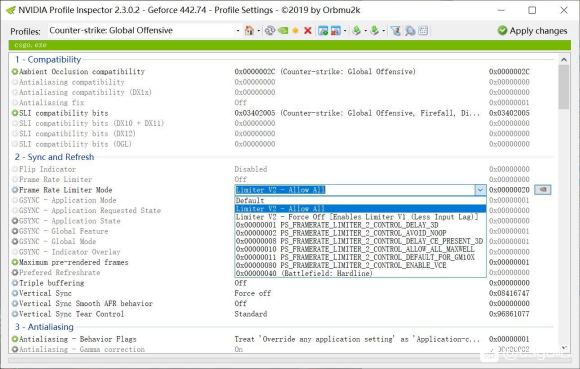Pick PS_FRAMERATE_LIMITER_2_CONTROL_DELAY_CE_PRESENT_3D entry
The height and width of the screenshot is (369, 580).
pyautogui.click(x=360, y=241)
